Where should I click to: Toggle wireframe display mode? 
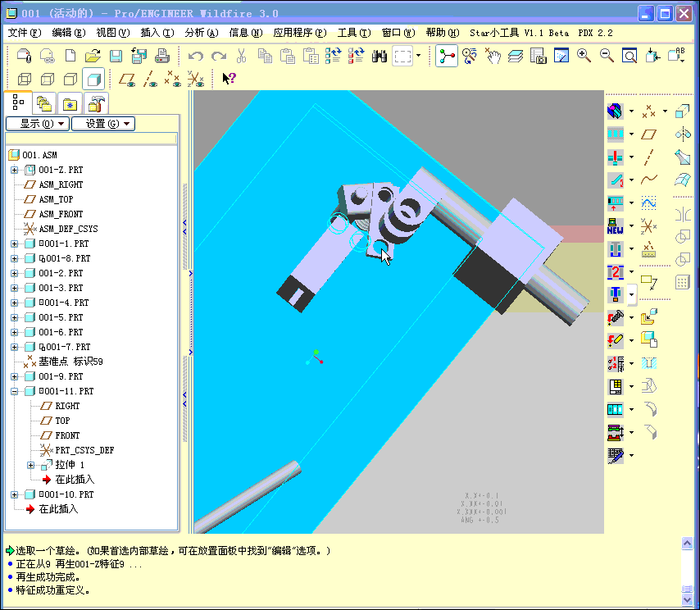(x=24, y=80)
